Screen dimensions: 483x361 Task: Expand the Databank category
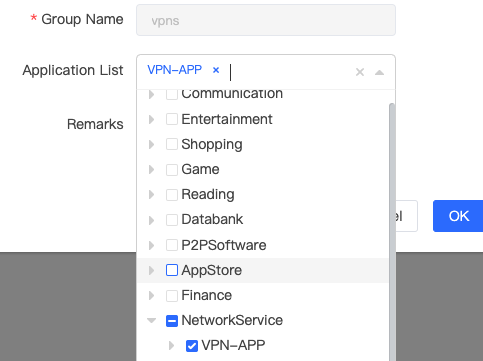coord(151,220)
